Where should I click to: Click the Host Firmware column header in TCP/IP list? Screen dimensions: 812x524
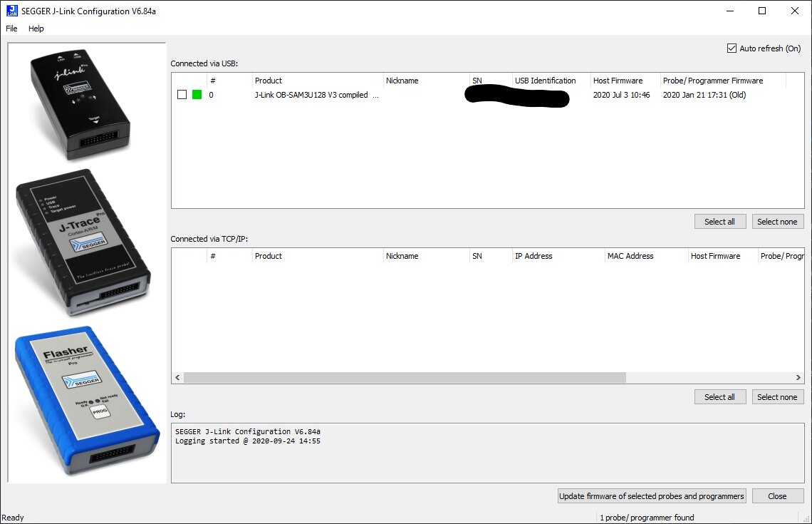pos(723,256)
